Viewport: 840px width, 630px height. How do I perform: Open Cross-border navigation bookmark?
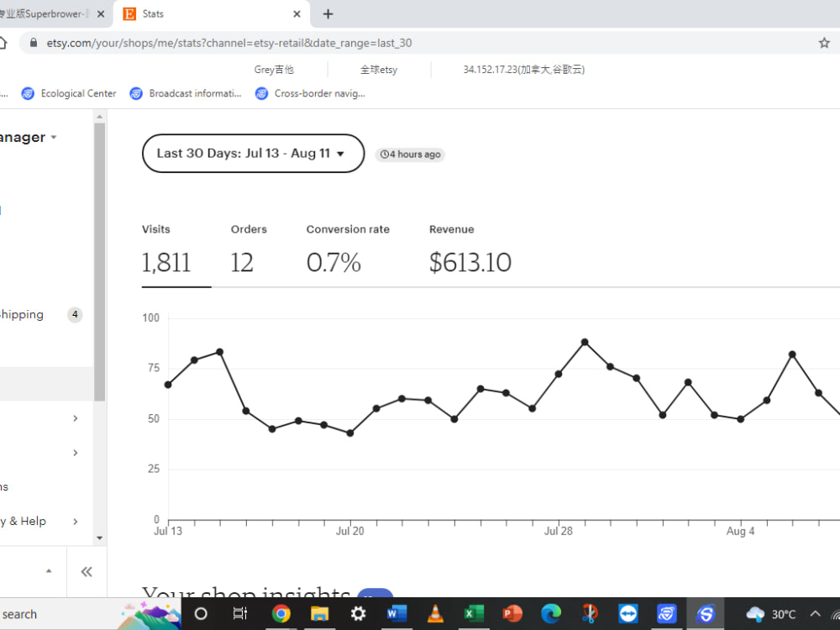pos(310,93)
